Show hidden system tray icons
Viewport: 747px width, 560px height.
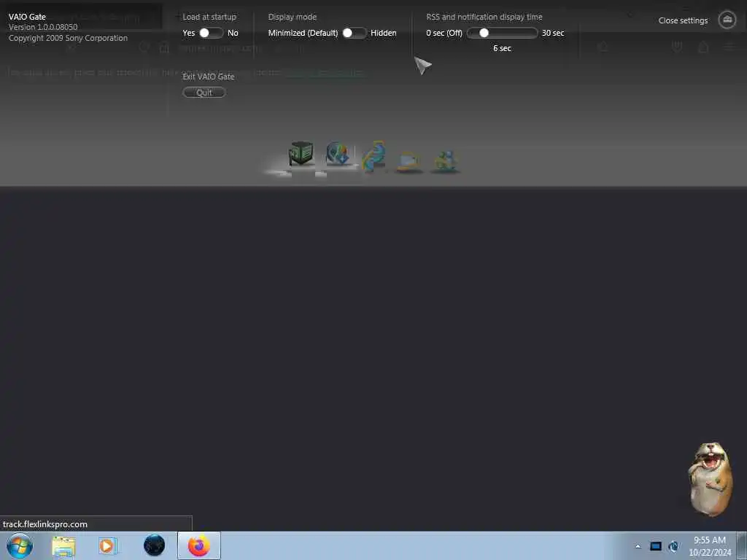[x=638, y=546]
